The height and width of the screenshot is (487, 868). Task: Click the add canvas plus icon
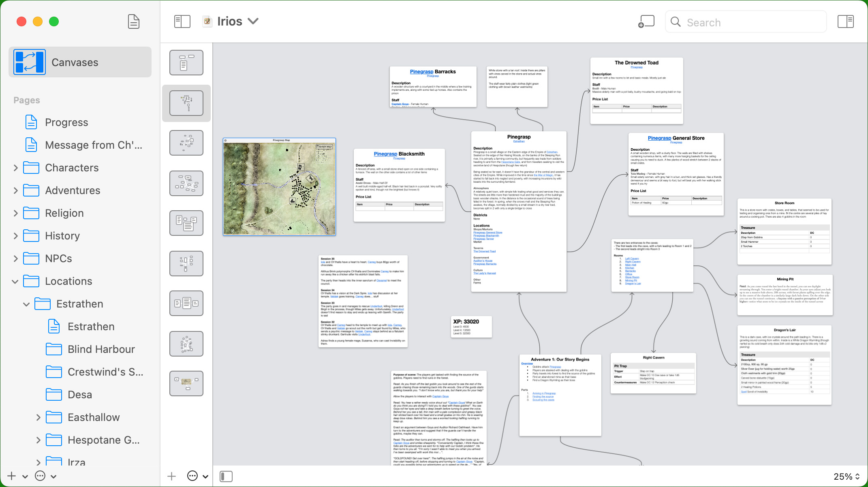pos(172,476)
